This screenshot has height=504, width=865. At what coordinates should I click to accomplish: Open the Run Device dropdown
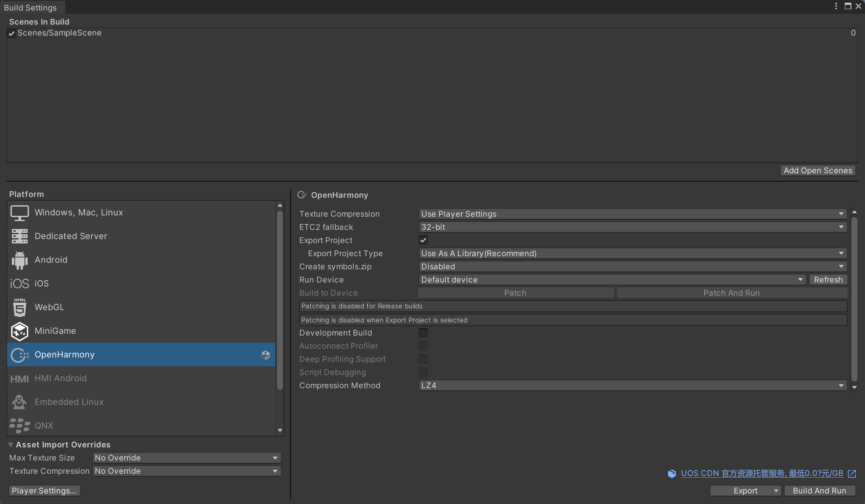(612, 280)
